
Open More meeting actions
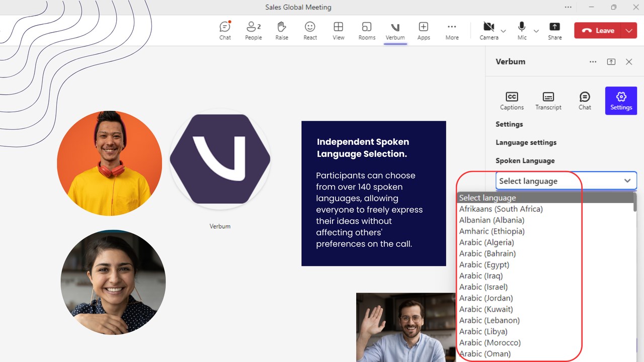(x=452, y=31)
